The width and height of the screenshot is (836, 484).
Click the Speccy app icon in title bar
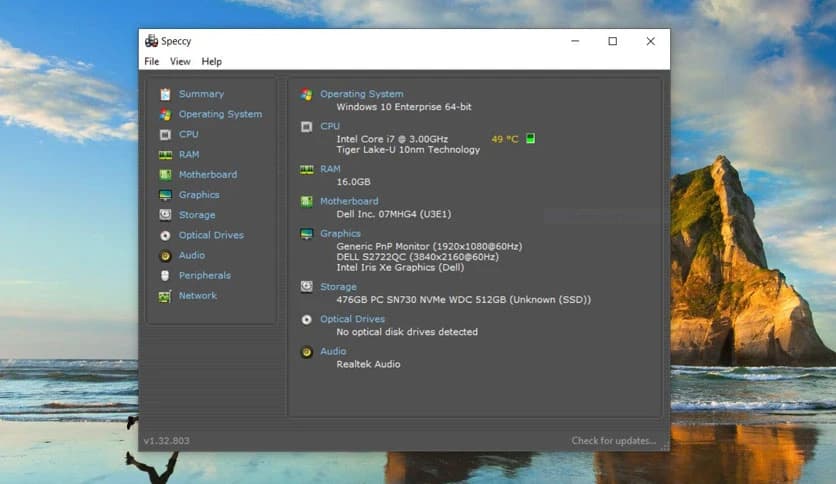pyautogui.click(x=151, y=41)
